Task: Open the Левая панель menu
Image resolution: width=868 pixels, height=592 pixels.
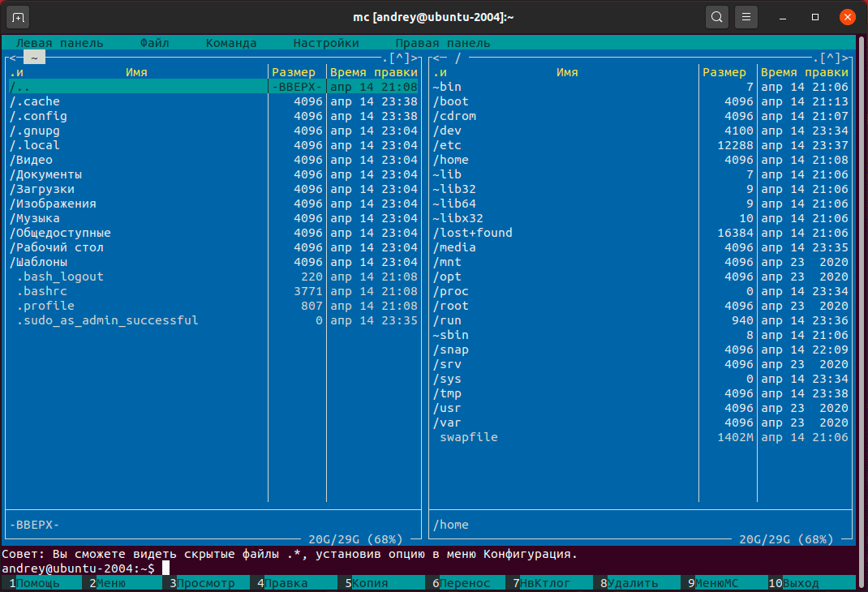Action: point(59,43)
